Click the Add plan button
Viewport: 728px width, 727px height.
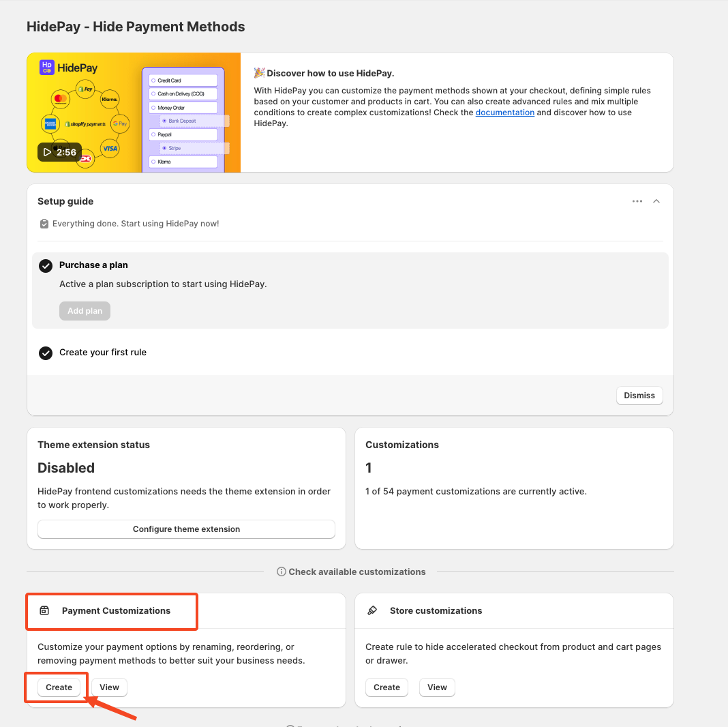coord(85,311)
